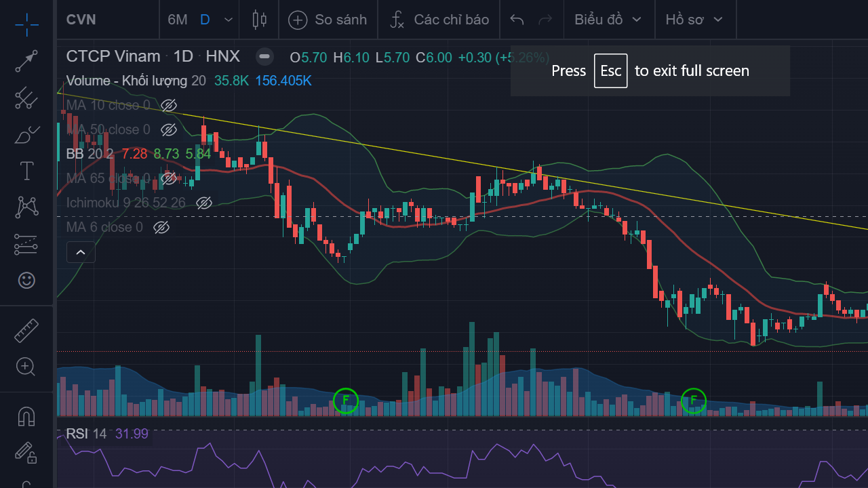This screenshot has height=488, width=868.
Task: Collapse the indicator legend list
Action: click(80, 253)
